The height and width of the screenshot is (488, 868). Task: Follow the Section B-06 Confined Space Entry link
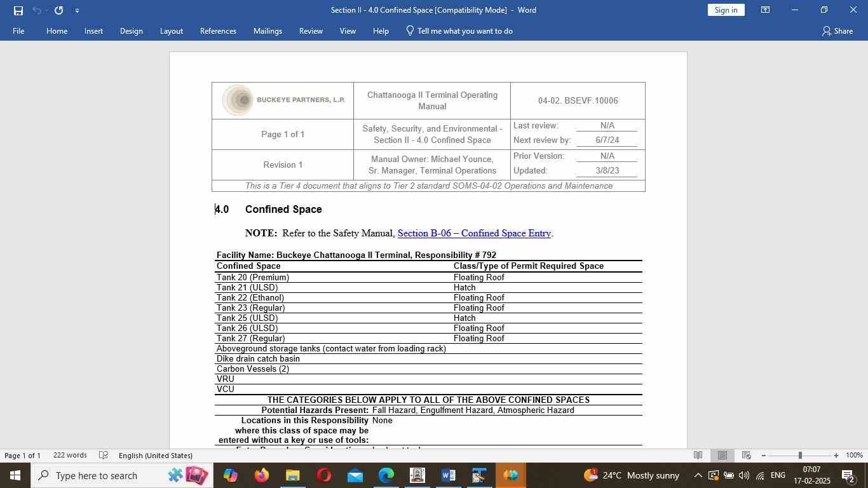pos(474,233)
